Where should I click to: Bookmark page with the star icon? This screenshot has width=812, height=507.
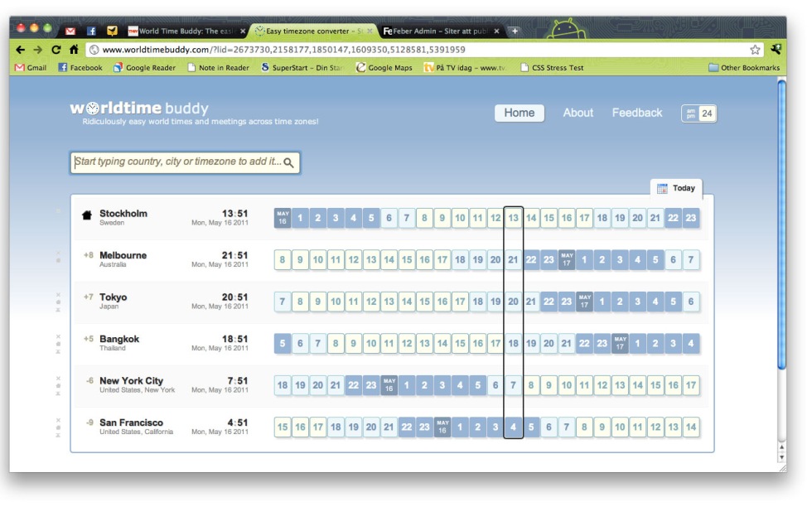(x=755, y=50)
